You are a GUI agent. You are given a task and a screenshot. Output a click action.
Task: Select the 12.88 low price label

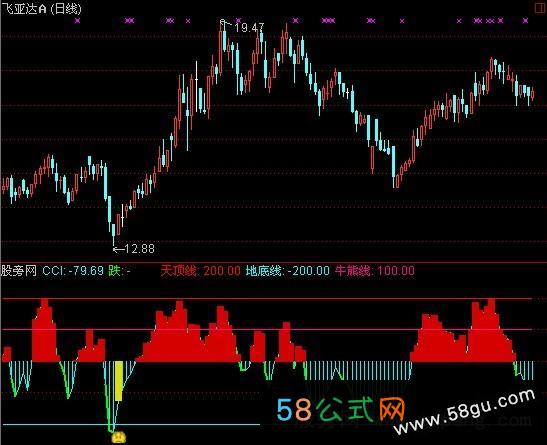140,249
